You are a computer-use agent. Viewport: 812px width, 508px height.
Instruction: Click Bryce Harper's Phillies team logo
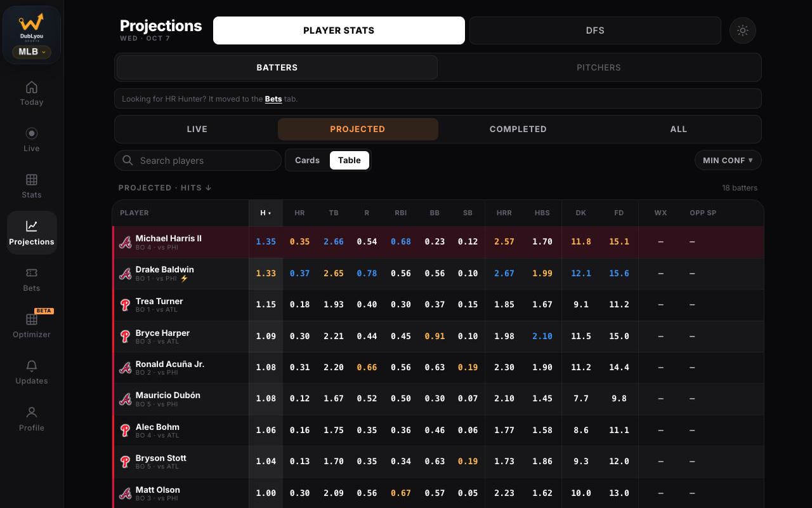[126, 336]
